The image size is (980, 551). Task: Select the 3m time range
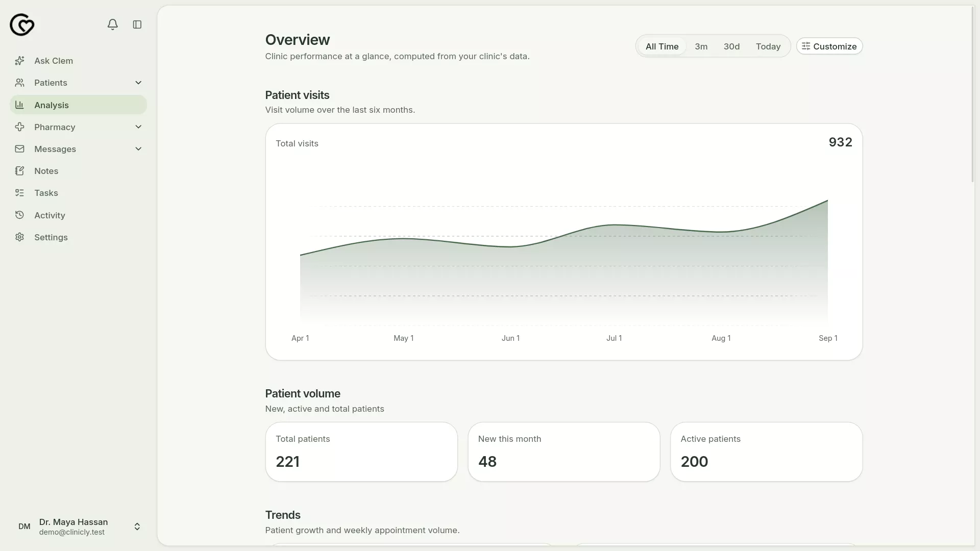[701, 46]
